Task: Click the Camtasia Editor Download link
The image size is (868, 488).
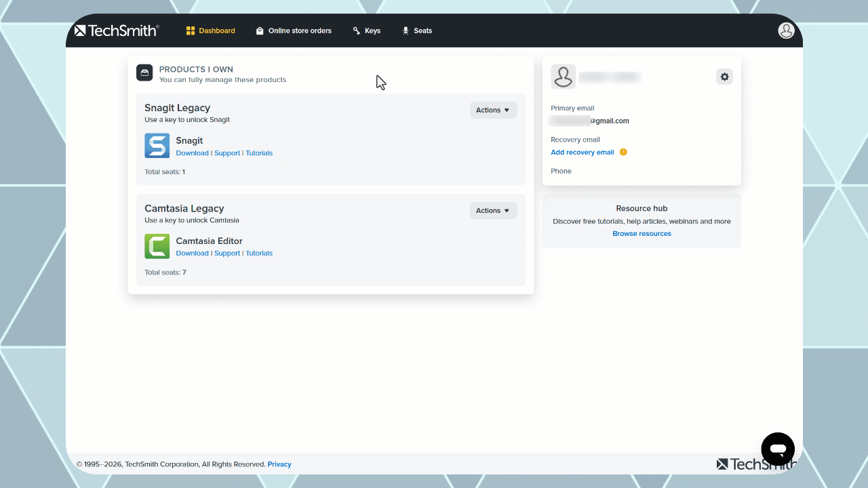Action: point(192,253)
